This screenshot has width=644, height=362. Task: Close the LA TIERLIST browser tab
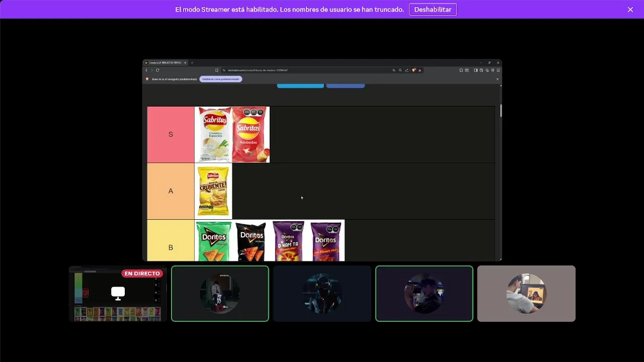click(185, 63)
